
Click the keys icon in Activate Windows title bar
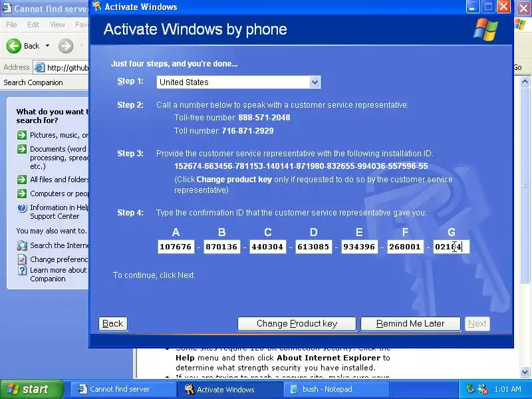point(97,6)
